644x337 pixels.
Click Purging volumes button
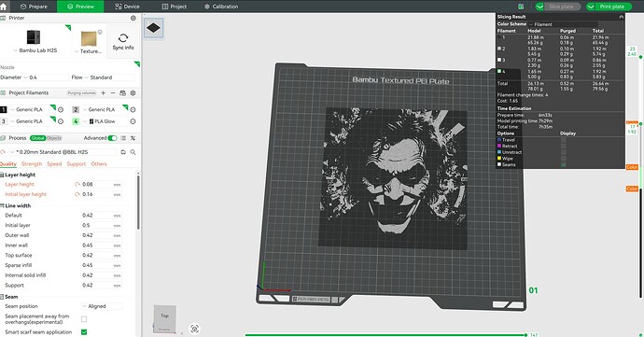pyautogui.click(x=82, y=93)
